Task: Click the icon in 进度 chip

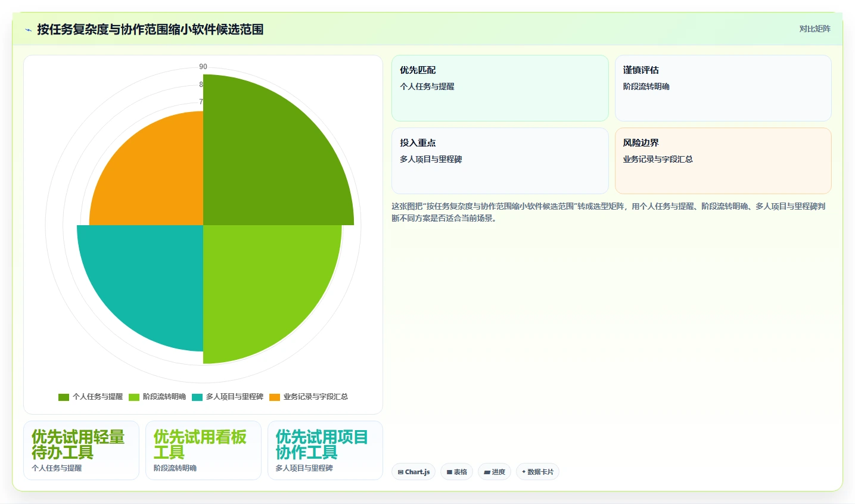Action: pos(487,472)
